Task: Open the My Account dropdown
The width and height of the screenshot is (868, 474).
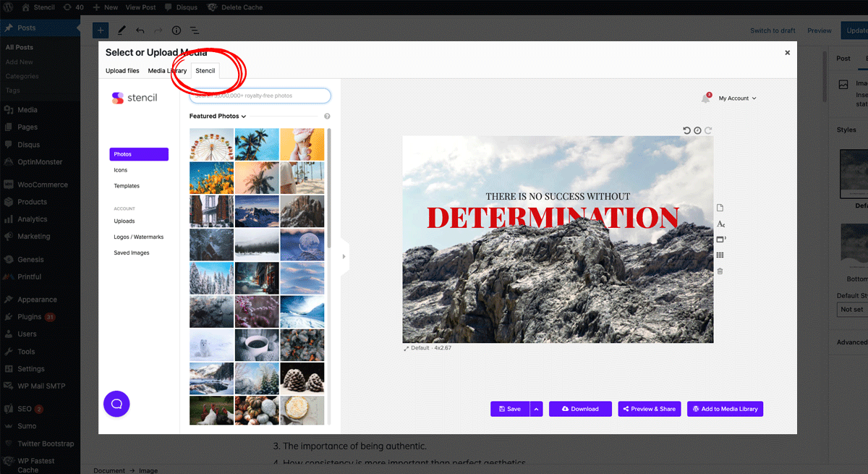Action: click(x=733, y=98)
